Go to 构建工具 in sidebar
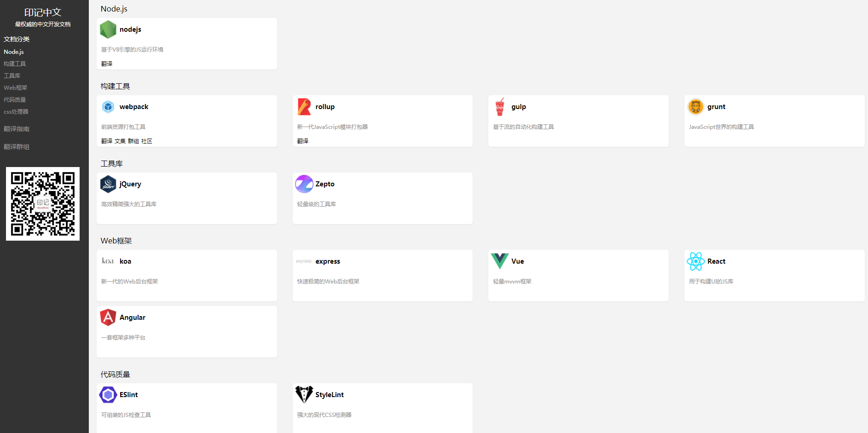This screenshot has height=433, width=868. tap(15, 64)
